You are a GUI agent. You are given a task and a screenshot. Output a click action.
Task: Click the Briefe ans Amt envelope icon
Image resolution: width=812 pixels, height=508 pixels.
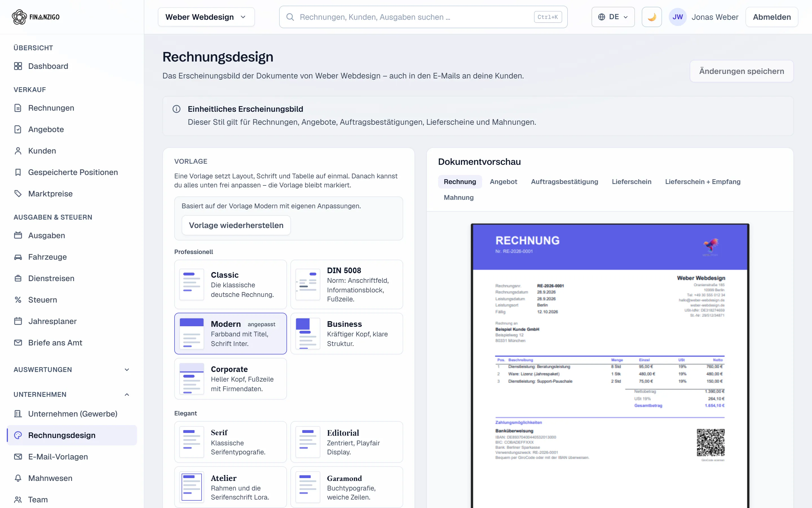tap(18, 343)
